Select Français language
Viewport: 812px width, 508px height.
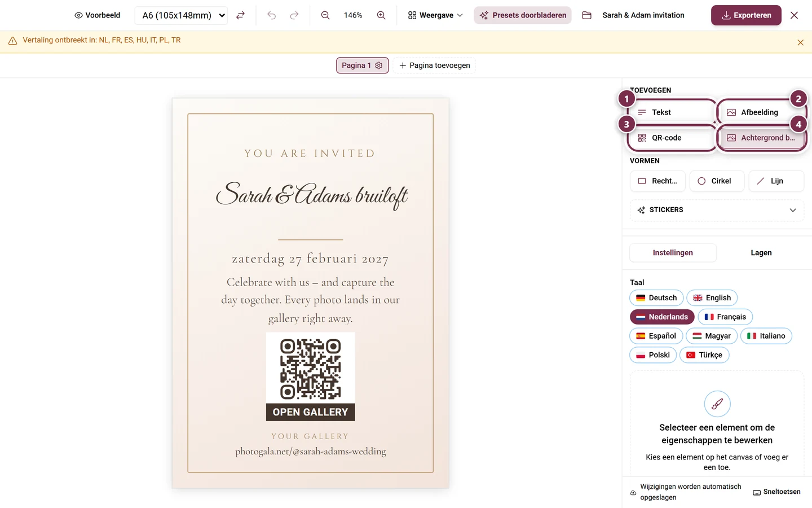click(725, 317)
